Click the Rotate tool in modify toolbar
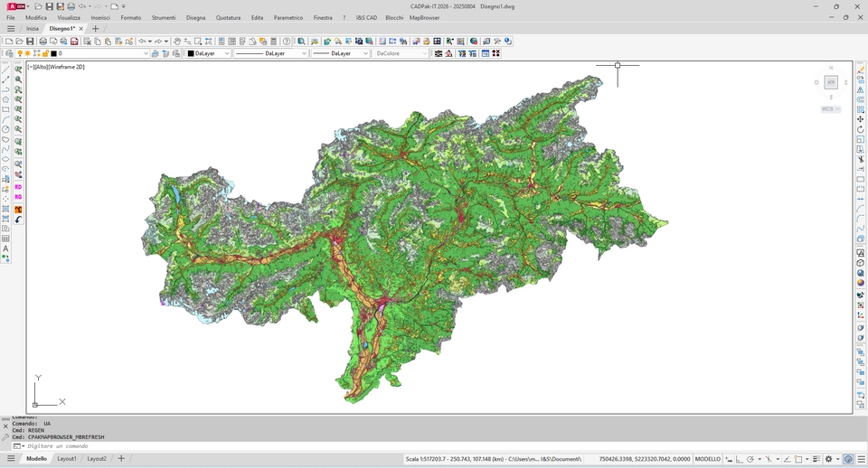This screenshot has height=468, width=868. [860, 129]
